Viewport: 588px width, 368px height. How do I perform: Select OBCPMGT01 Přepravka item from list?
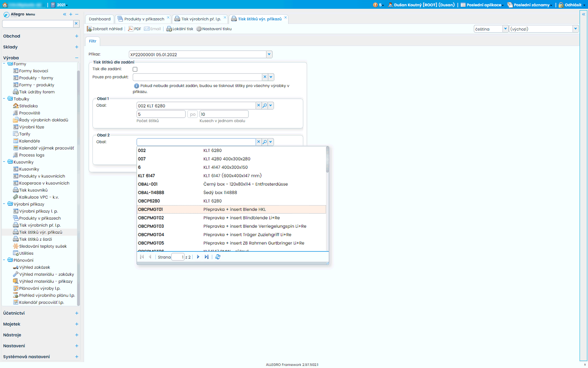click(231, 209)
